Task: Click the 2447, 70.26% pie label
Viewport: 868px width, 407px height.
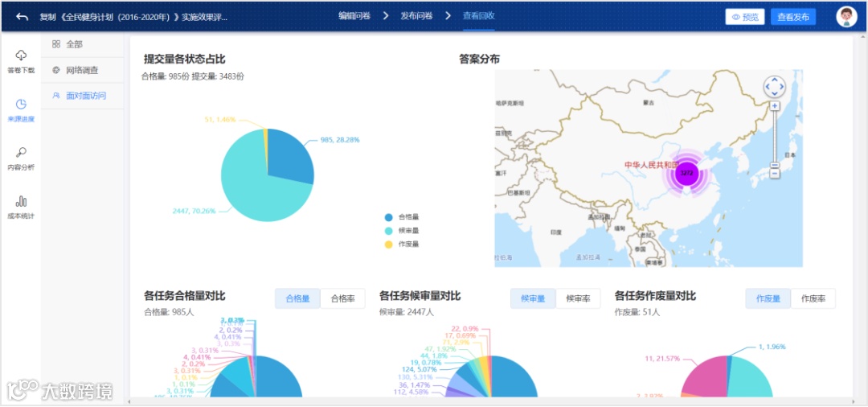Action: coord(193,211)
